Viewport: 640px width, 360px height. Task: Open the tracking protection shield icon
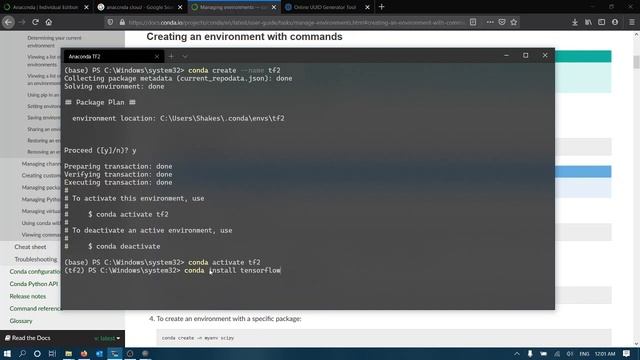coord(110,22)
